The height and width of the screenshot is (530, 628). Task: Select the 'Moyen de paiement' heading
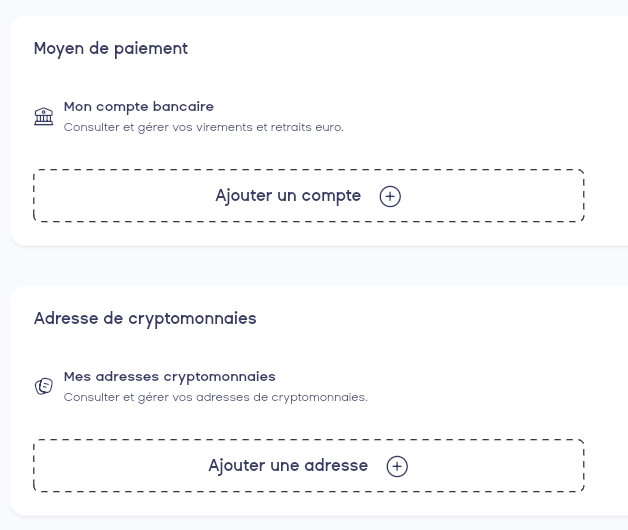click(111, 48)
